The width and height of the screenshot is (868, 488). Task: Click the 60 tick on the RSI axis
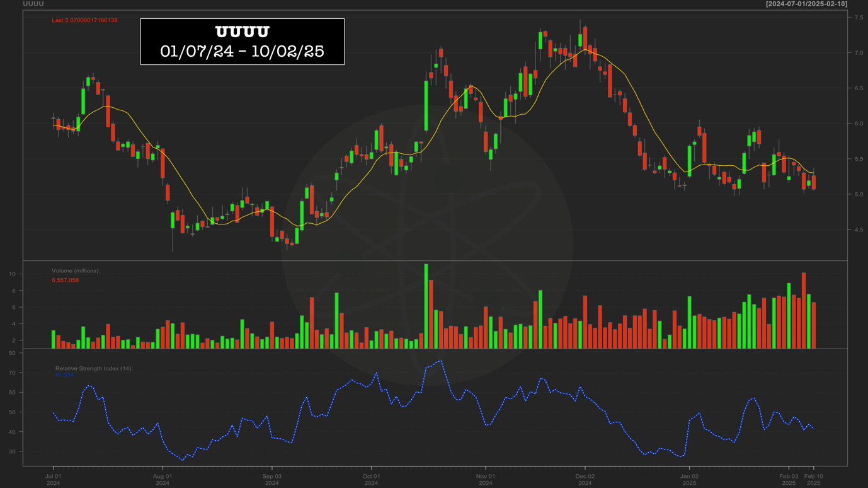[12, 393]
